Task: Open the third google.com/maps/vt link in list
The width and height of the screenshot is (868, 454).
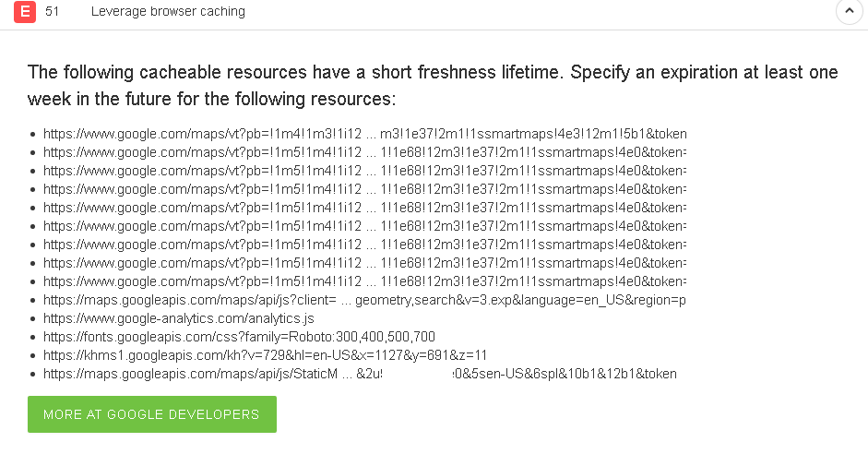Action: pyautogui.click(x=364, y=171)
